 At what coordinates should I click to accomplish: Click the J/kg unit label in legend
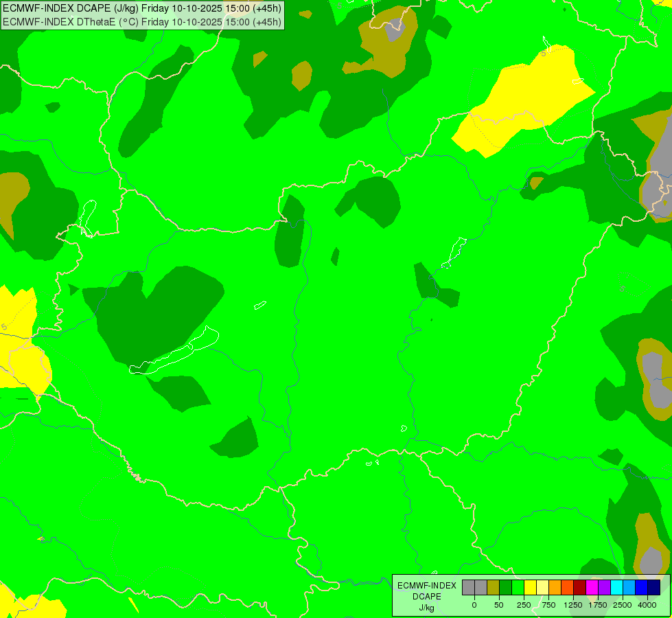(427, 608)
